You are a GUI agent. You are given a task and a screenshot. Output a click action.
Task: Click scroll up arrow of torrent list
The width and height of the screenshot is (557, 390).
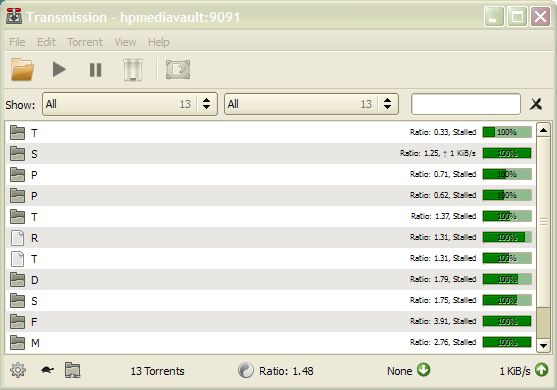tap(543, 130)
